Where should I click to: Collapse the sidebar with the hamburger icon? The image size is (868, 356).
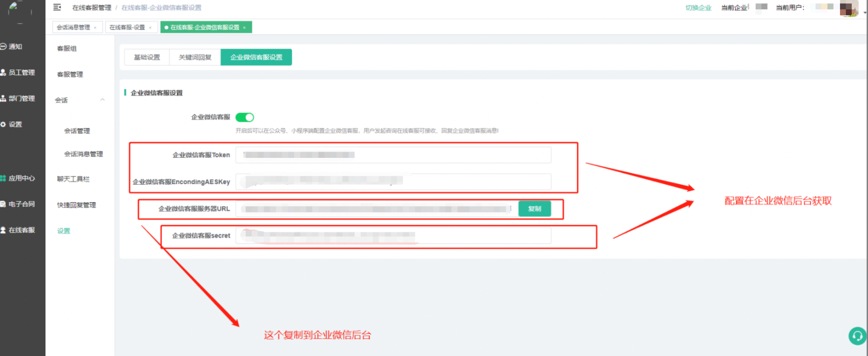57,8
